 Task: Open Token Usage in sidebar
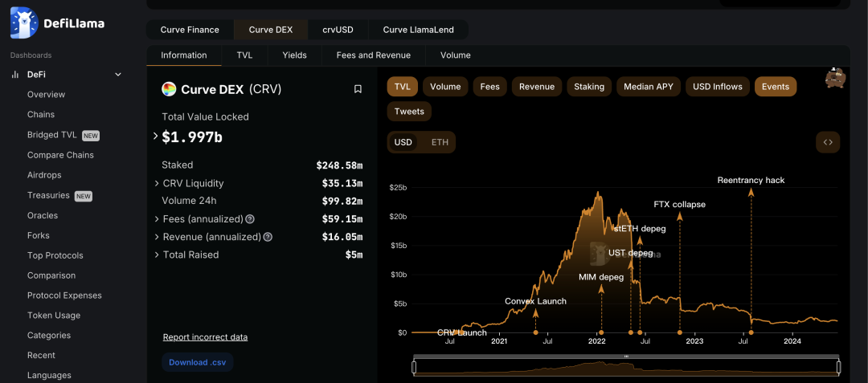pos(54,315)
